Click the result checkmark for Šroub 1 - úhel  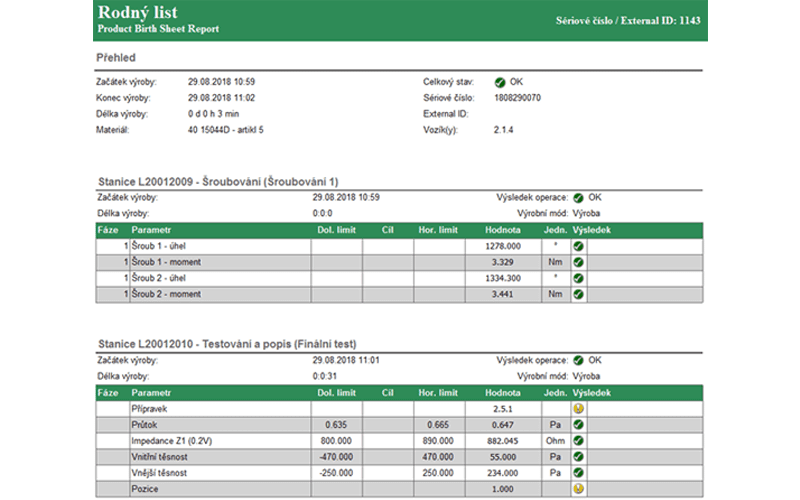(x=579, y=246)
